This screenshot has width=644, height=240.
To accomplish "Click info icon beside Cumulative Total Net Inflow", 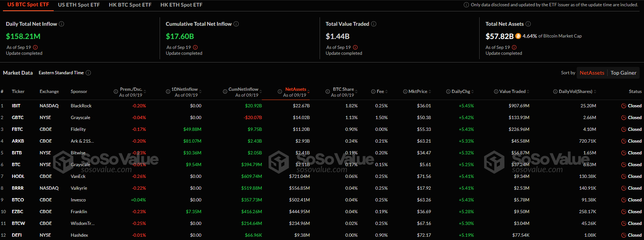I will (x=236, y=24).
